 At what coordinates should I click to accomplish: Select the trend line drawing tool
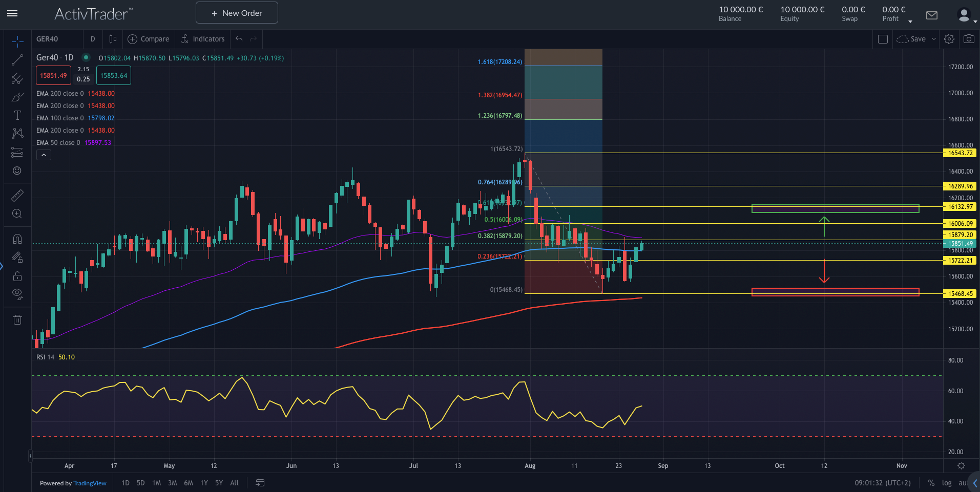17,59
